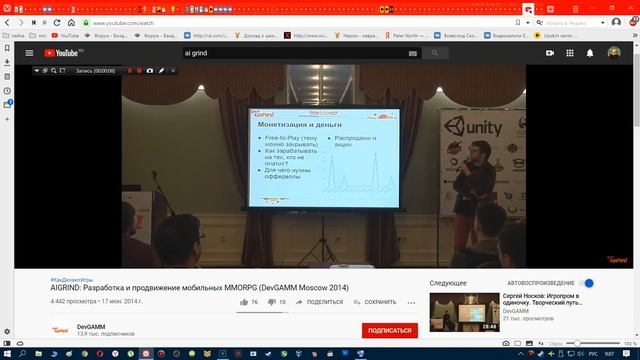Go to the browser home page
Screen dimensions: 640x360
71,23
